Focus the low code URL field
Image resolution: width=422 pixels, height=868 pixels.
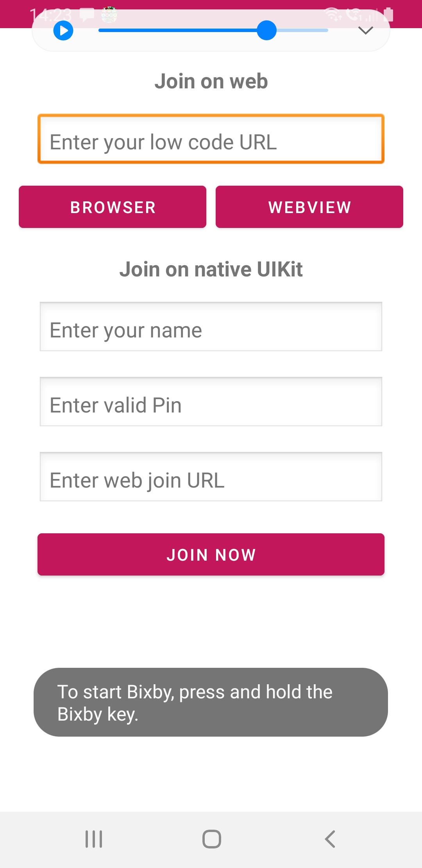pos(211,139)
